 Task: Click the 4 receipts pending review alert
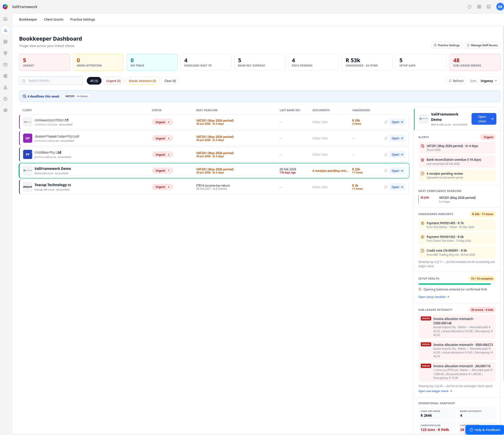pos(457,175)
